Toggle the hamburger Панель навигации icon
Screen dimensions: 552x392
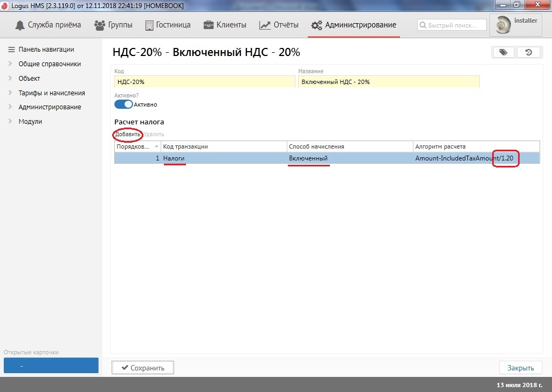click(11, 50)
